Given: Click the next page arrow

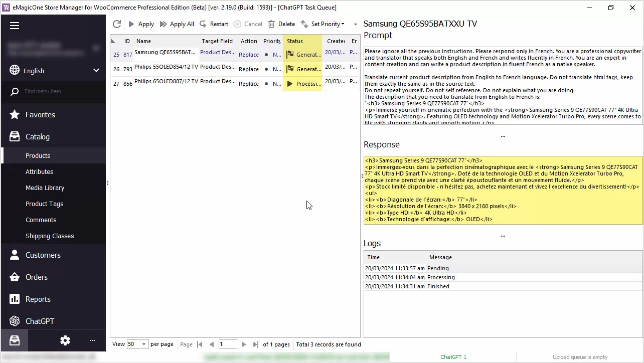Looking at the screenshot, I should click(x=244, y=344).
